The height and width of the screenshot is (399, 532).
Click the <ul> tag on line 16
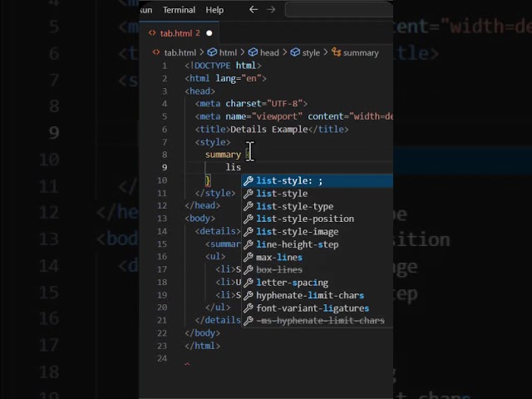coord(215,256)
